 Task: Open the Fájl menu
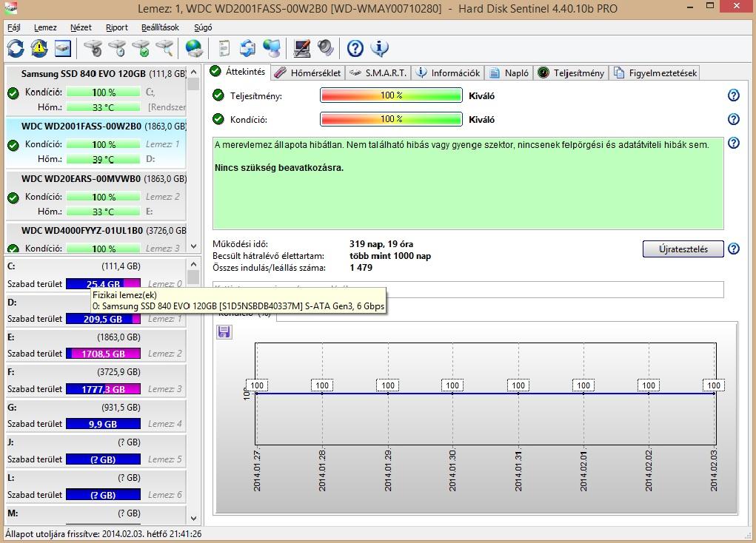click(x=14, y=27)
